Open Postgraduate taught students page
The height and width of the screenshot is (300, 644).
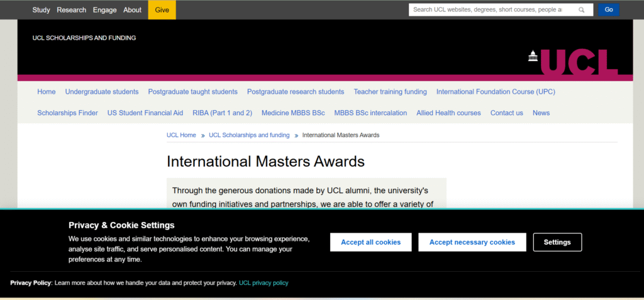click(192, 92)
